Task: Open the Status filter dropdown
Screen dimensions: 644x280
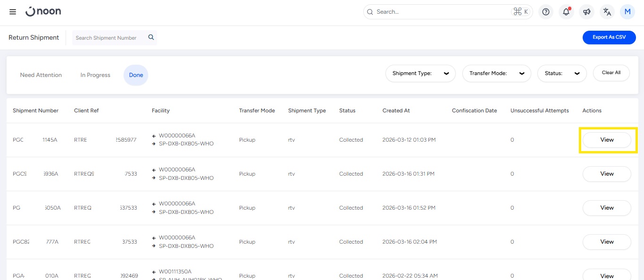Action: [x=561, y=73]
